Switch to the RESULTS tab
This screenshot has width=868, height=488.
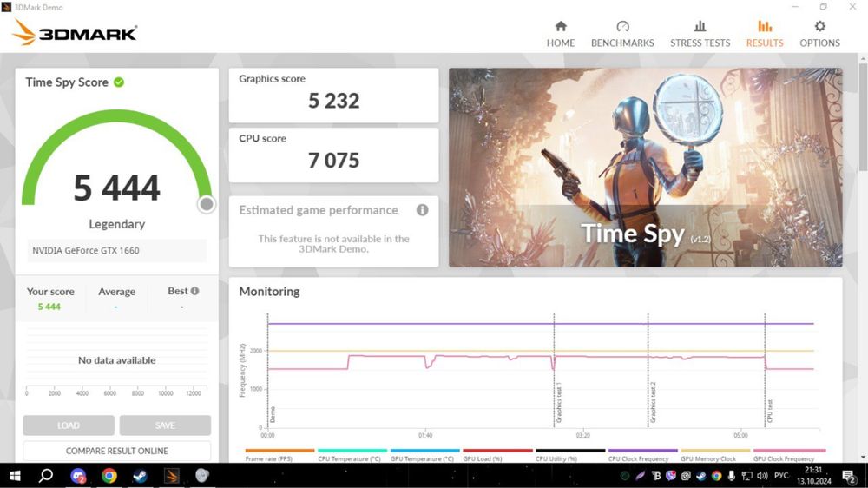[x=765, y=34]
